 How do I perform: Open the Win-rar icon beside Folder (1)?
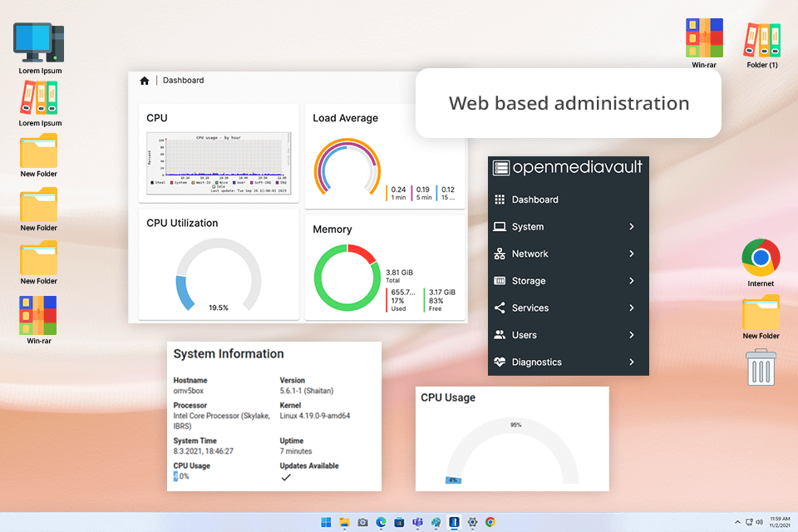(704, 37)
